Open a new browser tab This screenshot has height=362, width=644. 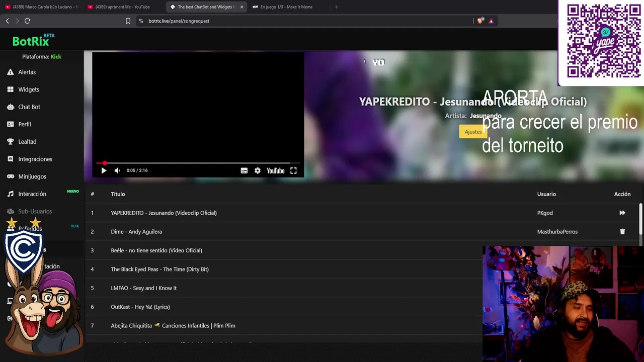pyautogui.click(x=337, y=7)
